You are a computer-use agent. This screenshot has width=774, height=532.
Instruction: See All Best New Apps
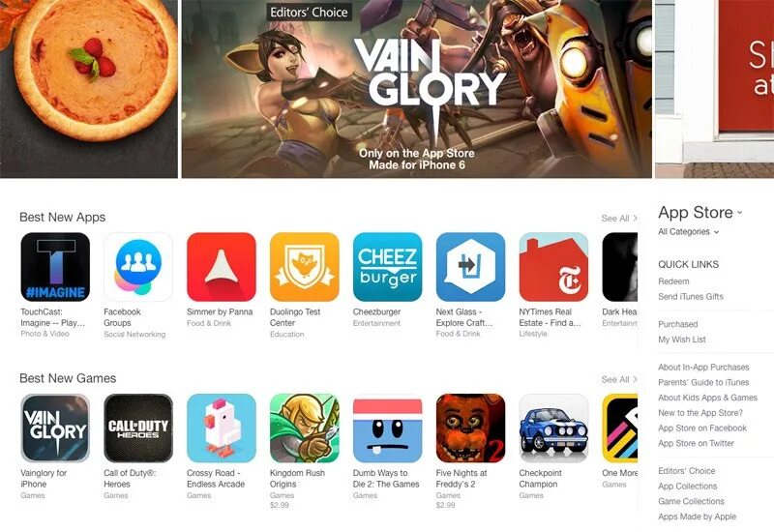pos(619,219)
